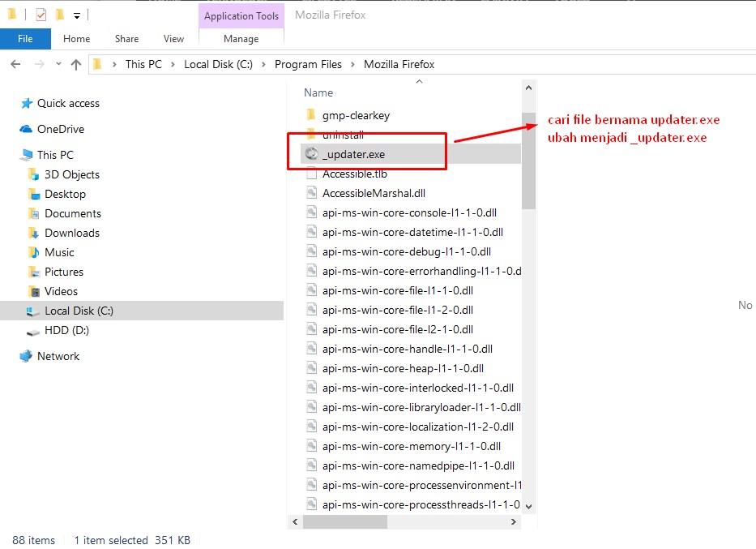Open Downloads in the navigation pane
The width and height of the screenshot is (756, 549).
coord(72,233)
